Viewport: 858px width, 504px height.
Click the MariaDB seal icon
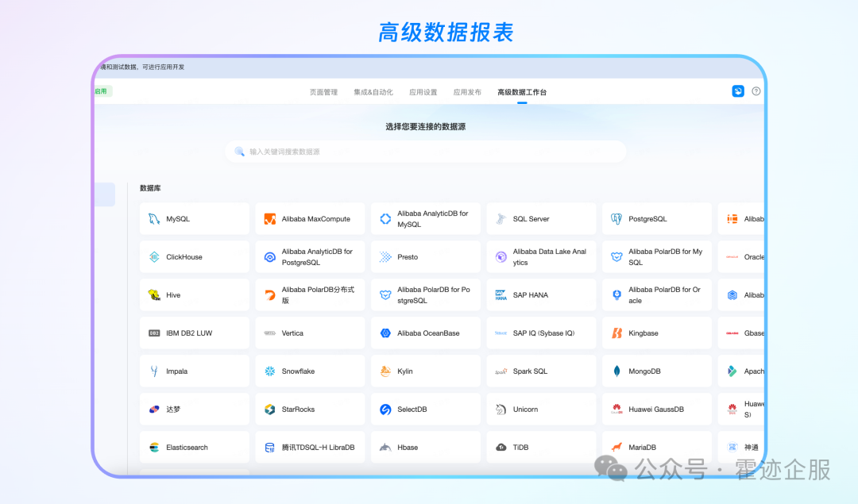tap(616, 447)
